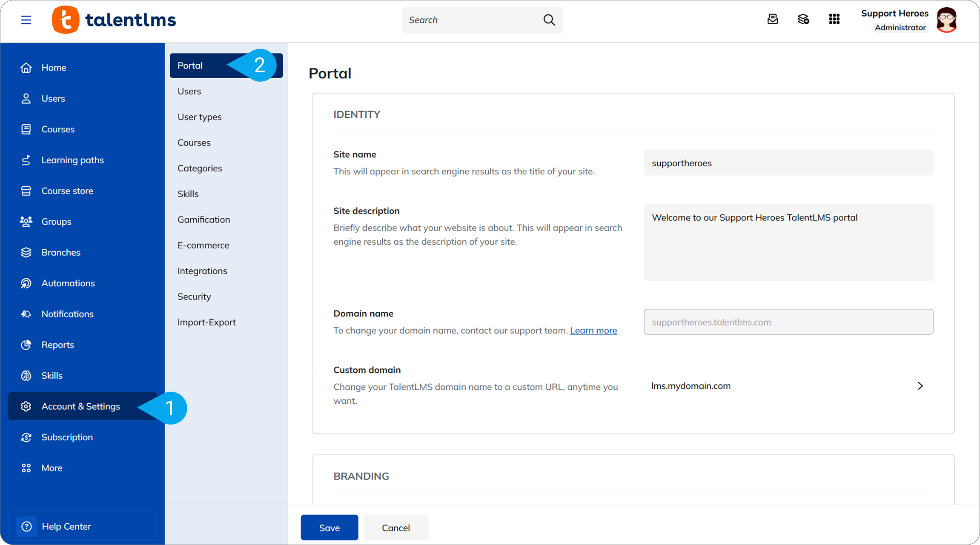Click the Home house icon

[x=26, y=68]
